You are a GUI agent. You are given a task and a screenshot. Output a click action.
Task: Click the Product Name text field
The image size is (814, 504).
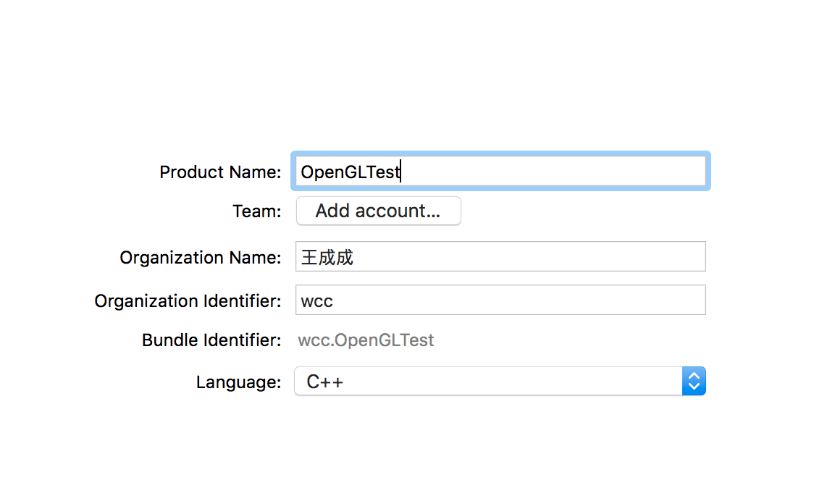coord(500,172)
